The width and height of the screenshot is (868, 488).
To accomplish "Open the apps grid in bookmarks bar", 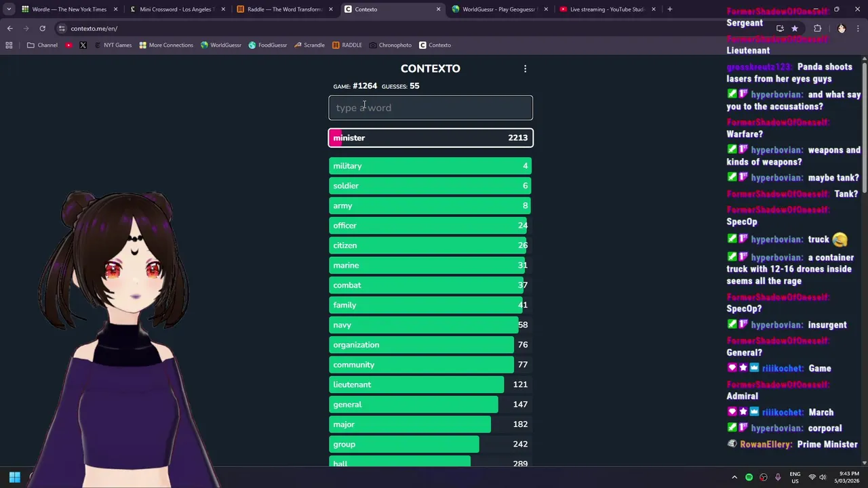I will pyautogui.click(x=9, y=45).
